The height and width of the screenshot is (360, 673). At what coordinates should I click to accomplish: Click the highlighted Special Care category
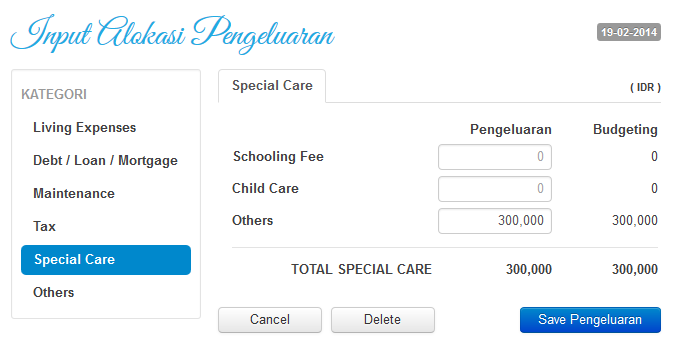pyautogui.click(x=106, y=260)
